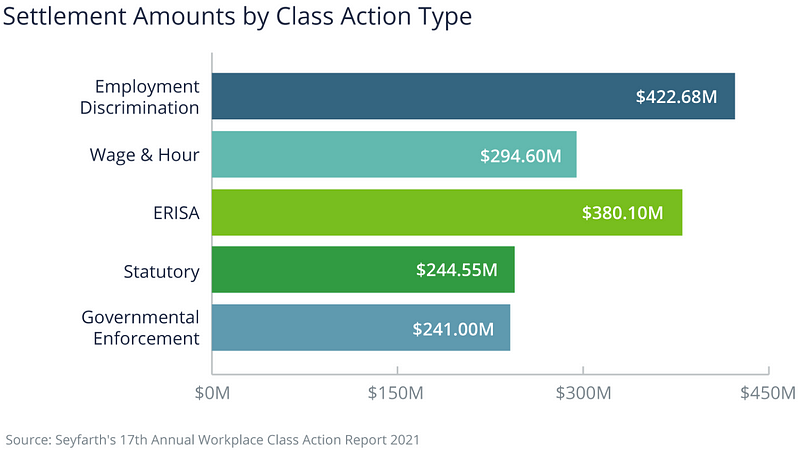Click the $380.10M value label
The height and width of the screenshot is (450, 800).
tap(623, 213)
